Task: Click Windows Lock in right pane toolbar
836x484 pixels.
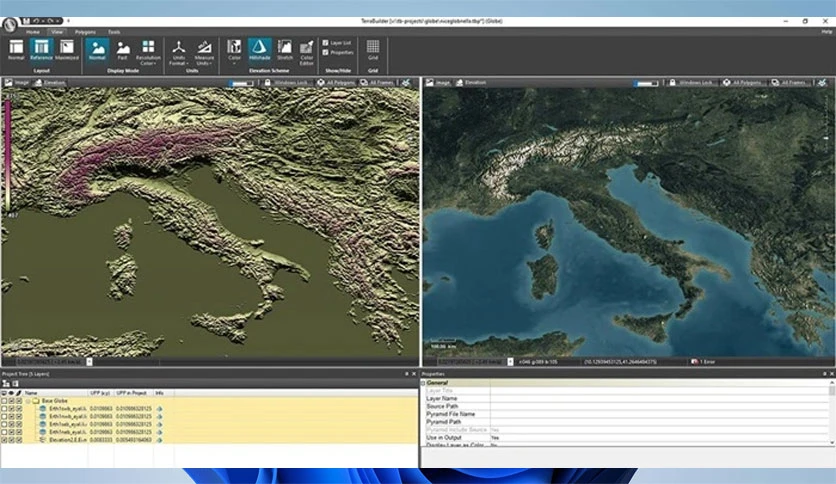Action: (696, 83)
